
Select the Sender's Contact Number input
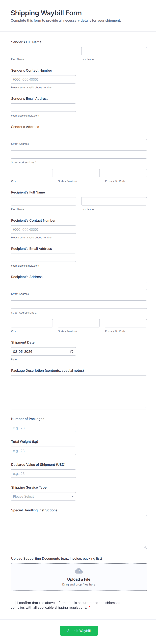(x=43, y=79)
